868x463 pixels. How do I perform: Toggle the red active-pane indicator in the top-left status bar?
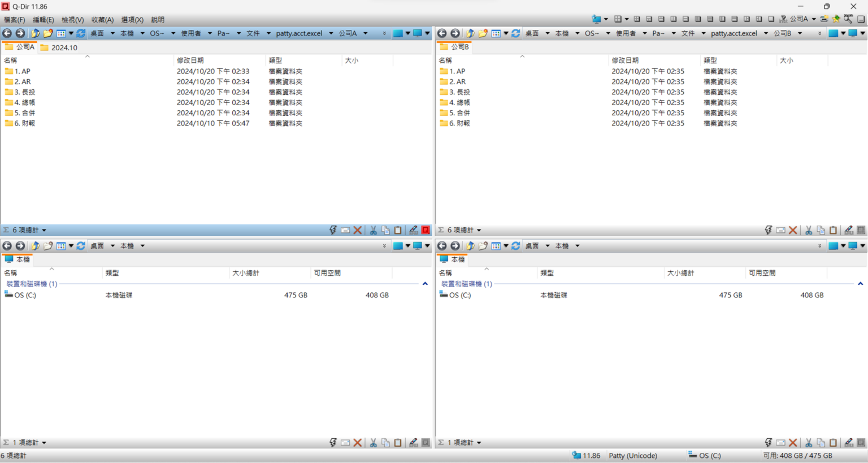426,230
